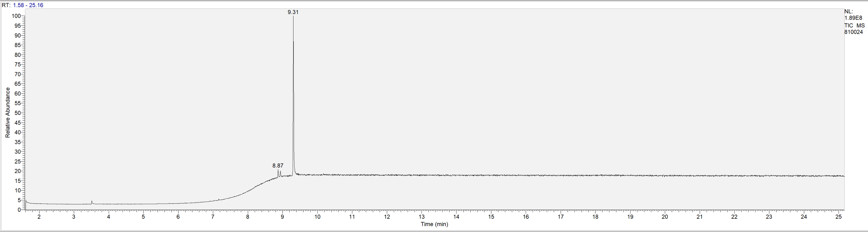Click the 0 tick label on y-axis
Viewport: 868px width, 232px height.
pos(19,210)
